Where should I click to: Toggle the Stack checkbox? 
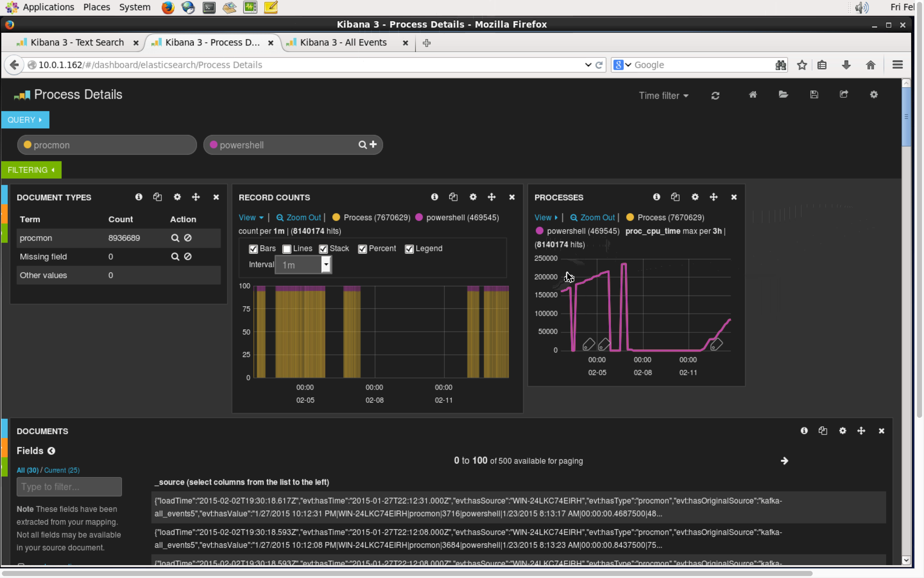click(323, 249)
